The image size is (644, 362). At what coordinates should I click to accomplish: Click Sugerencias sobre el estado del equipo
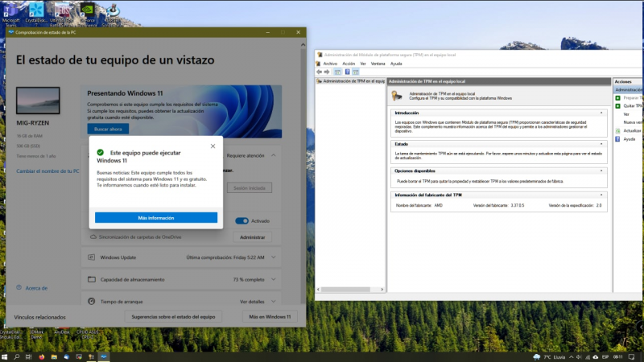pyautogui.click(x=173, y=317)
